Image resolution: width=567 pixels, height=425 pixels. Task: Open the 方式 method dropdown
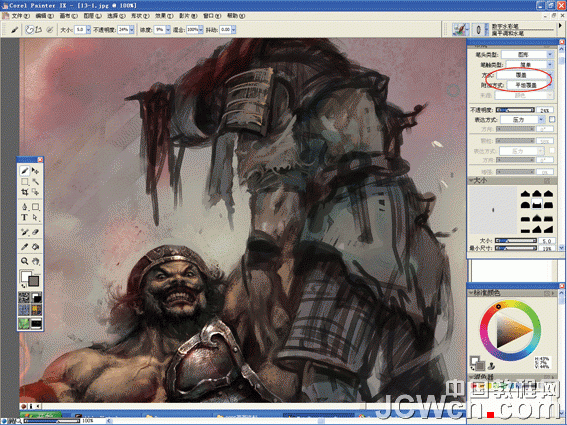click(x=524, y=75)
